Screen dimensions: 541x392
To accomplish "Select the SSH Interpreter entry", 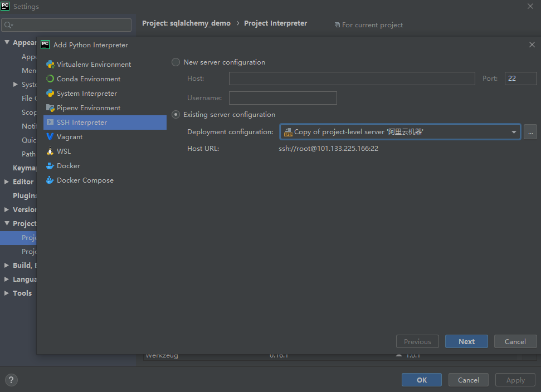I will 105,122.
